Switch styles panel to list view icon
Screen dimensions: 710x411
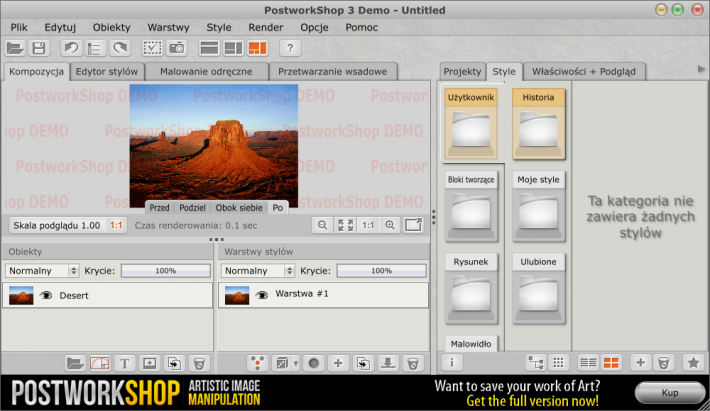[x=588, y=363]
